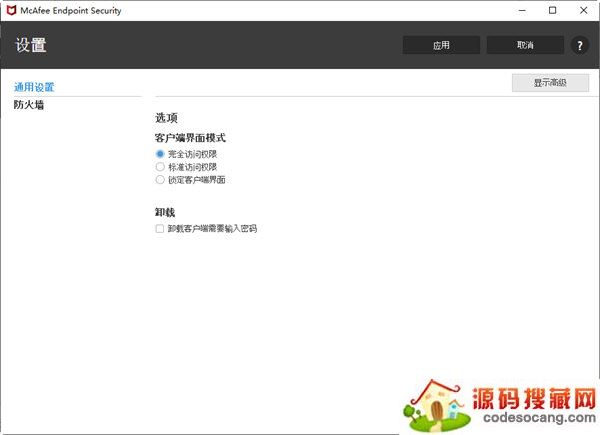The width and height of the screenshot is (600, 435).
Task: Select the 通用设置 tab in sidebar
Action: pos(34,87)
